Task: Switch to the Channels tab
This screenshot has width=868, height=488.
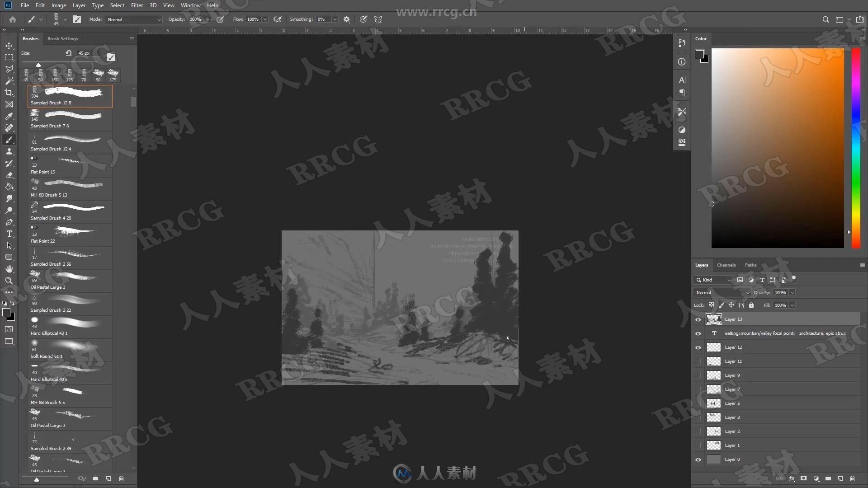Action: (726, 264)
